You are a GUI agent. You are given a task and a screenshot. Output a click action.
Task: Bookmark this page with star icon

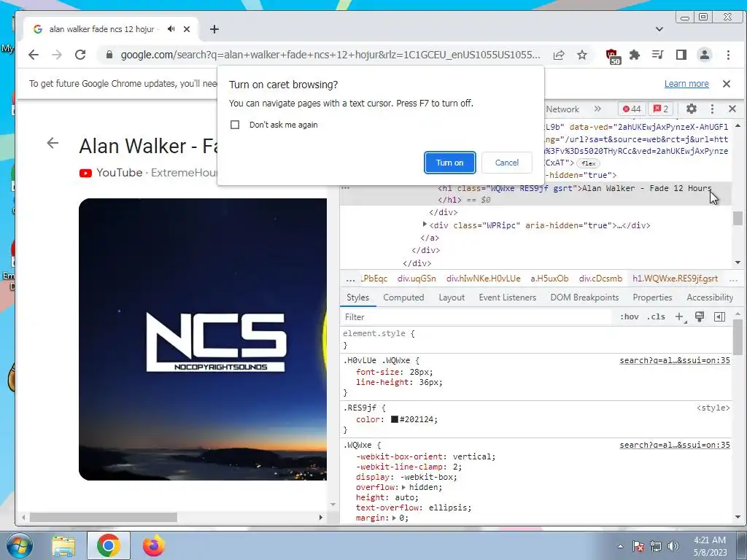coord(581,55)
